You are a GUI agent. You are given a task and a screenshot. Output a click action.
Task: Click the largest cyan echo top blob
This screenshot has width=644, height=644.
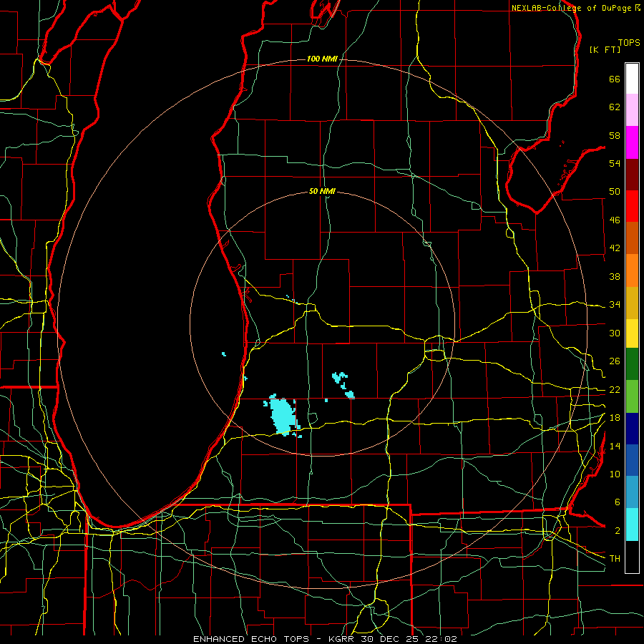point(283,415)
